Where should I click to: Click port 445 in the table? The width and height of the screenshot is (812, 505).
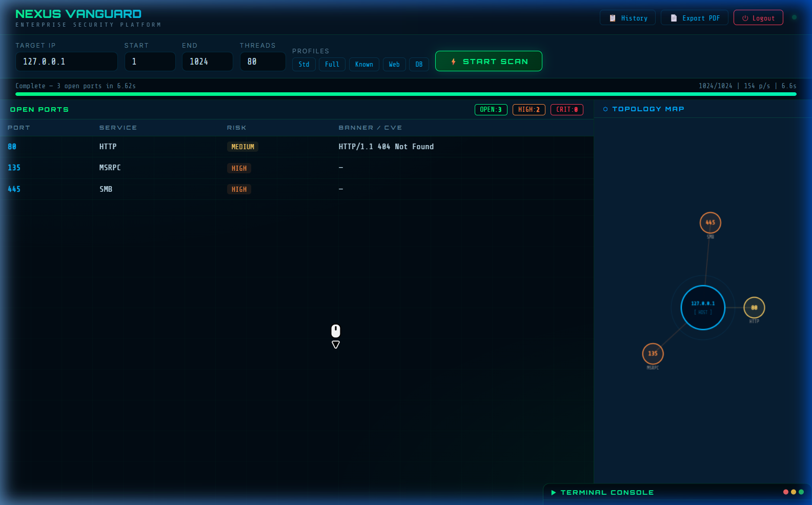coord(14,189)
